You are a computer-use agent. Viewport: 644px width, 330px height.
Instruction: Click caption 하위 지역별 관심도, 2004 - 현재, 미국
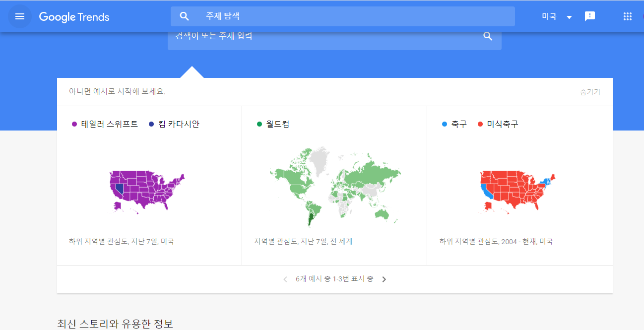[496, 242]
